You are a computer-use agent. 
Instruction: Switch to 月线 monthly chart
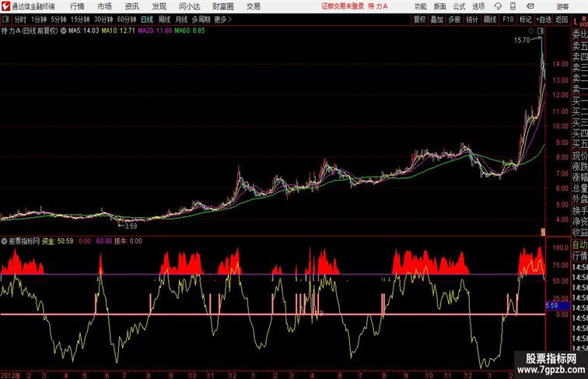pos(181,19)
